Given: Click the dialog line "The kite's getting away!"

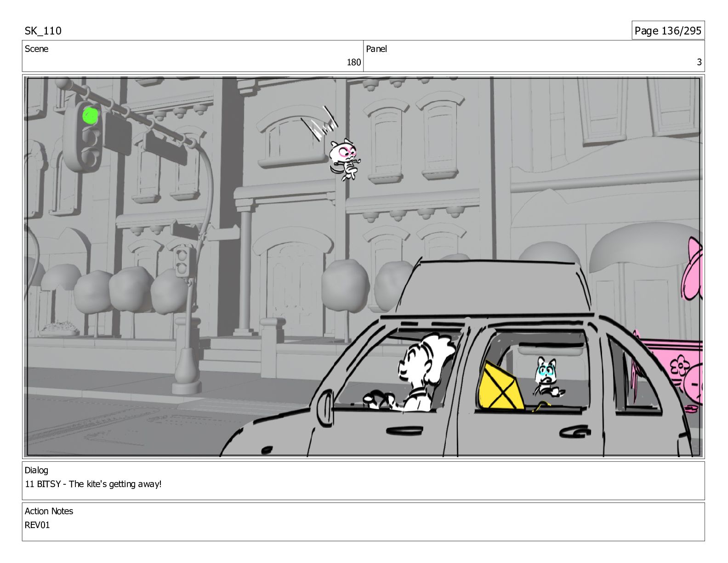Looking at the screenshot, I should coord(115,484).
